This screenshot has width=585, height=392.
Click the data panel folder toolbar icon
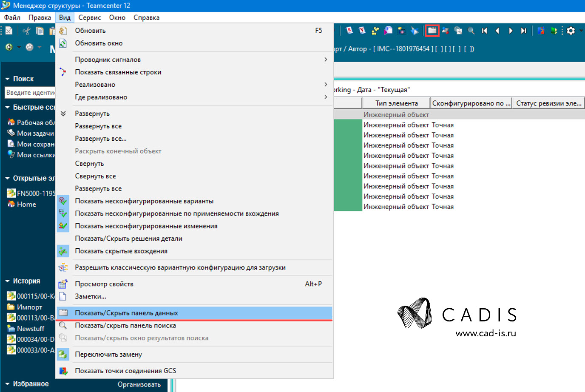[x=432, y=31]
